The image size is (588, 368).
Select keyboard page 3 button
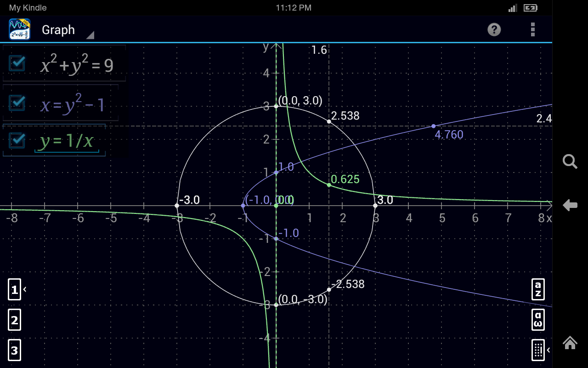pos(14,350)
